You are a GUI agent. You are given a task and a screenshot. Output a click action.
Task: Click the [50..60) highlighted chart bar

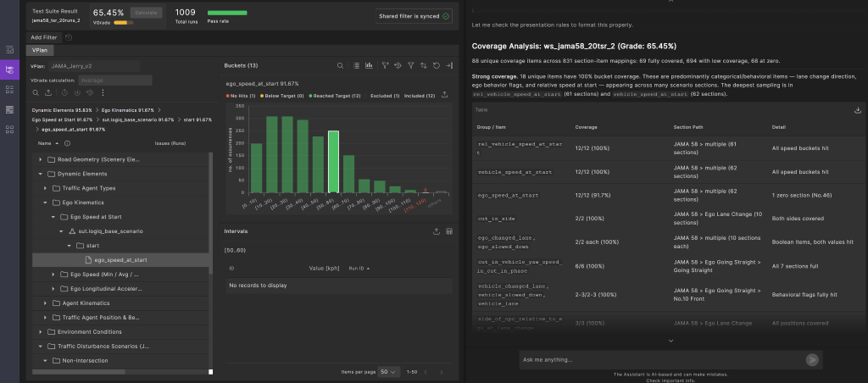click(x=333, y=162)
